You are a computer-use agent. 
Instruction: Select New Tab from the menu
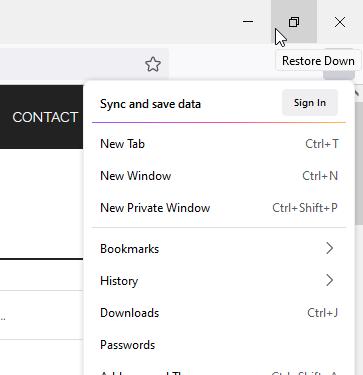pos(219,144)
